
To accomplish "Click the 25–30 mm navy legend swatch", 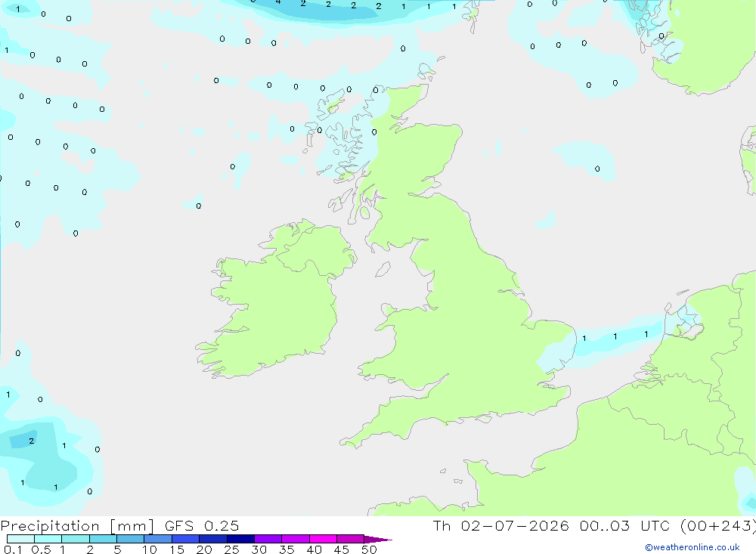I will (240, 539).
